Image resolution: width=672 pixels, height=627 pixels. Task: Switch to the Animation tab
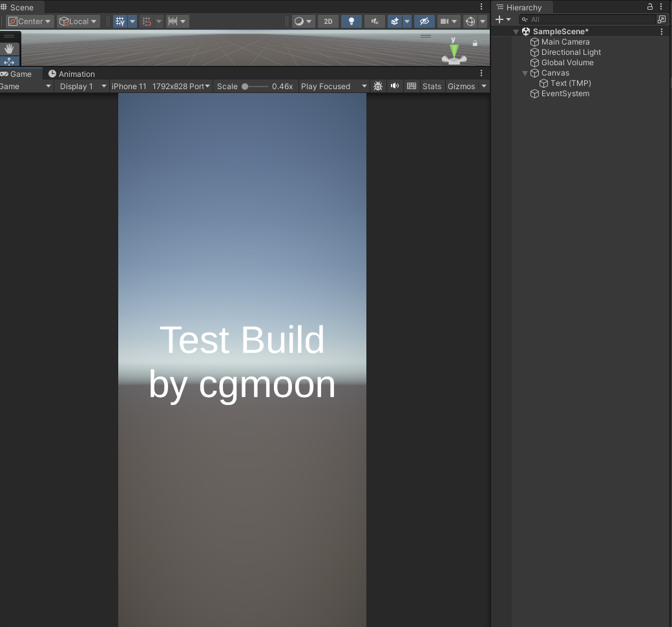pyautogui.click(x=72, y=74)
